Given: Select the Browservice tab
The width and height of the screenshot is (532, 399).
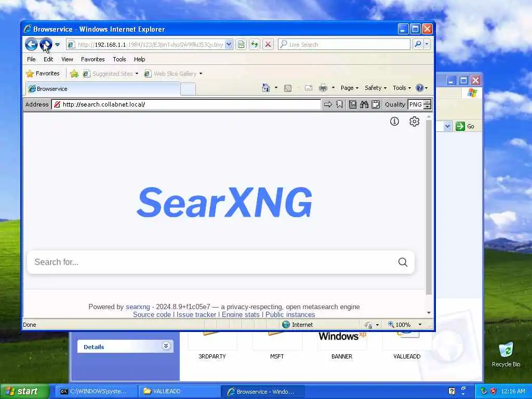Looking at the screenshot, I should pyautogui.click(x=102, y=89).
